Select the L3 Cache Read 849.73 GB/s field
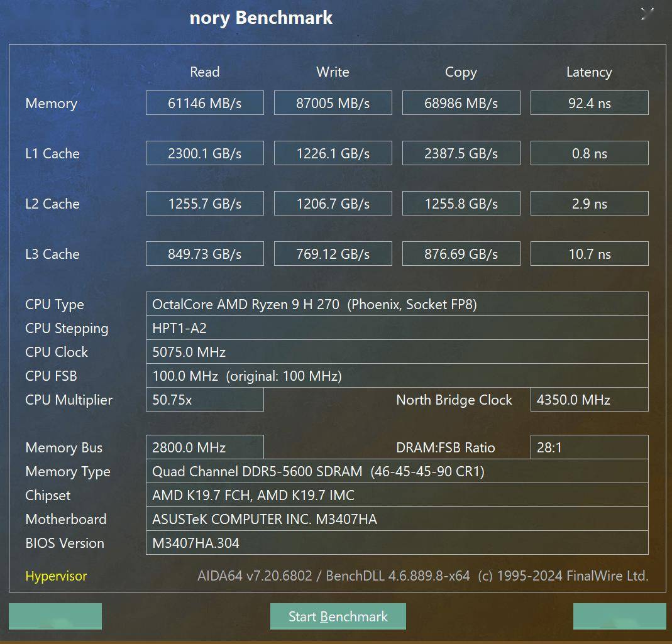 (204, 254)
